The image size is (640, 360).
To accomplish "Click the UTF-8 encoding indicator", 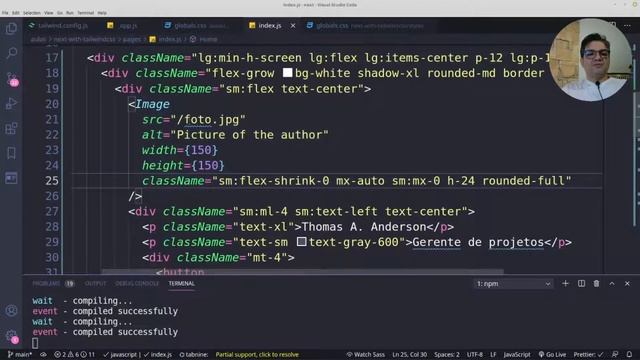I will pyautogui.click(x=475, y=355).
